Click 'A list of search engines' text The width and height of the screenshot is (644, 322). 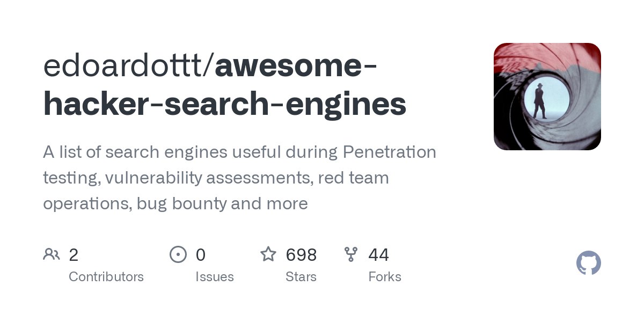(x=135, y=152)
